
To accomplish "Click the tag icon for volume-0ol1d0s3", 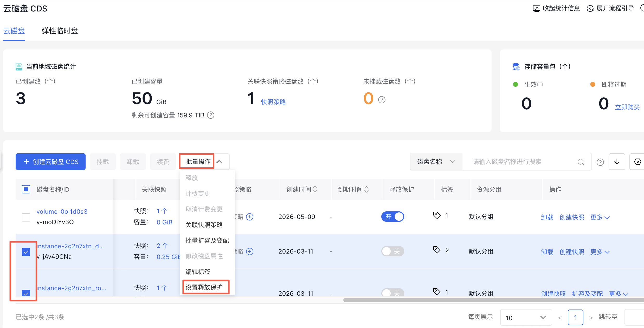I will [x=437, y=215].
